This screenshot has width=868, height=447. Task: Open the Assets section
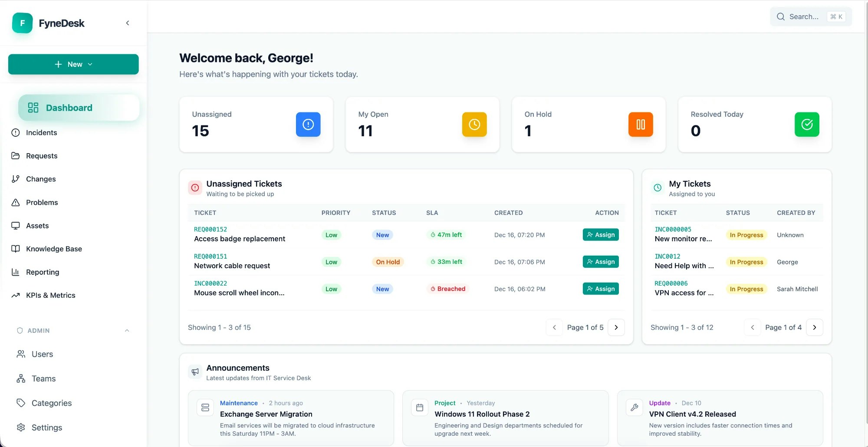(37, 226)
